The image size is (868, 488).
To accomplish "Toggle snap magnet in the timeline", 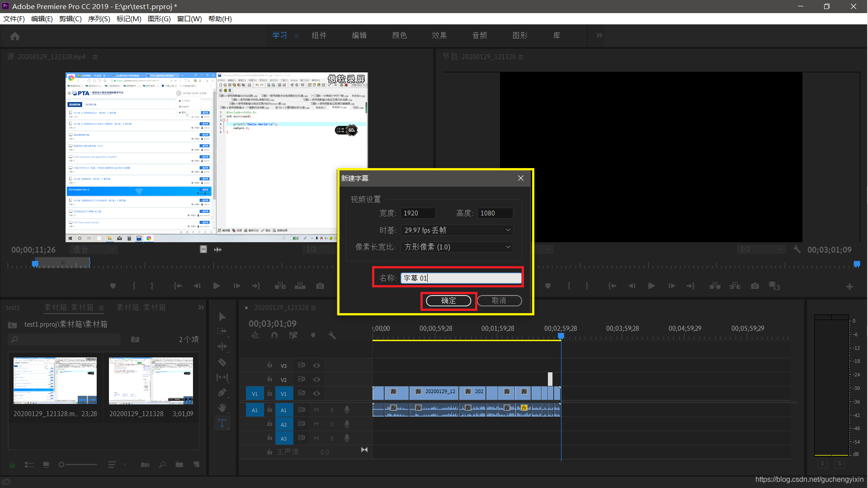I will point(274,335).
